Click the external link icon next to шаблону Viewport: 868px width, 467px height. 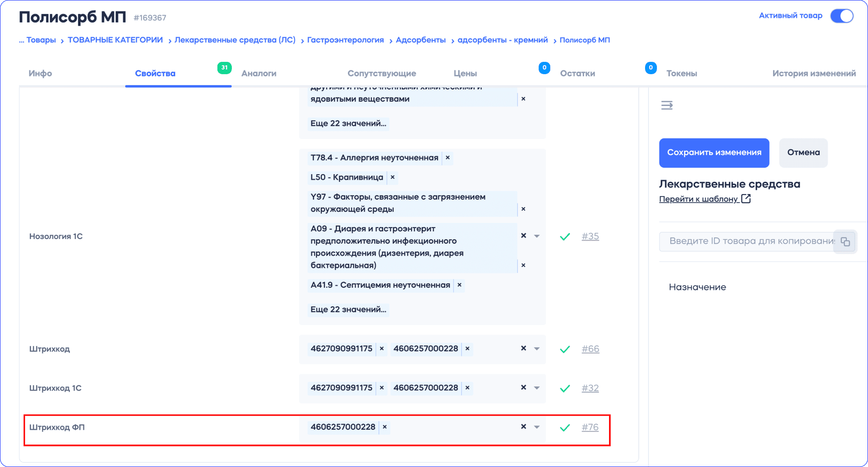tap(746, 199)
